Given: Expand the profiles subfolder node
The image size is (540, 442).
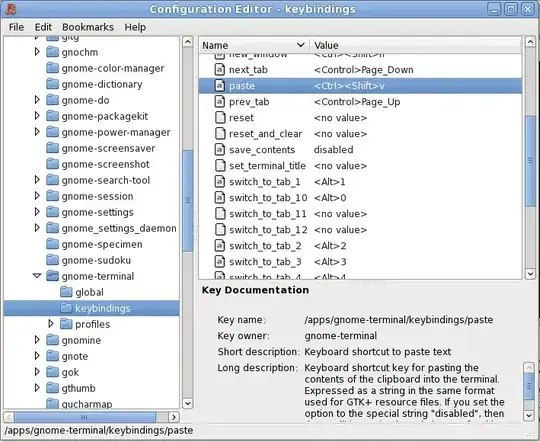Looking at the screenshot, I should (x=51, y=324).
